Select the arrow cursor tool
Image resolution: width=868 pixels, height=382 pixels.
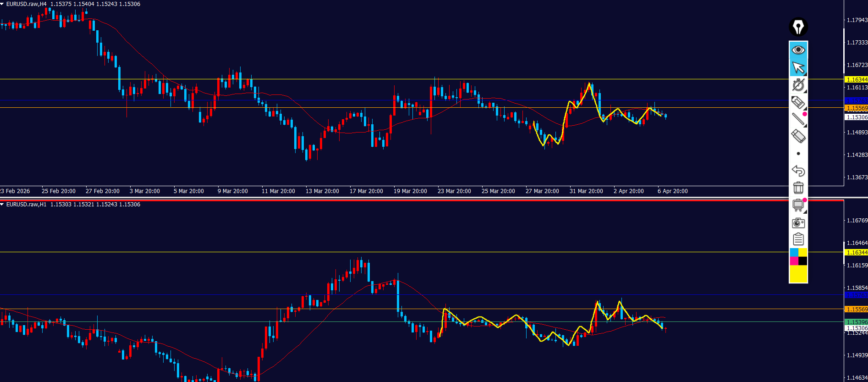click(x=798, y=67)
